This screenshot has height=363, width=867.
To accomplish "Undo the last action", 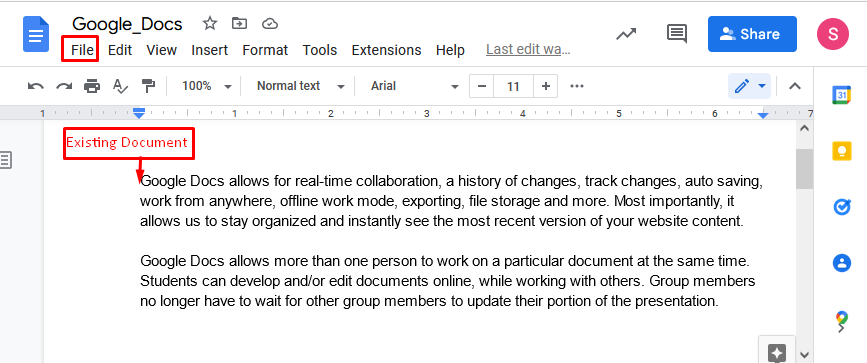I will (36, 86).
